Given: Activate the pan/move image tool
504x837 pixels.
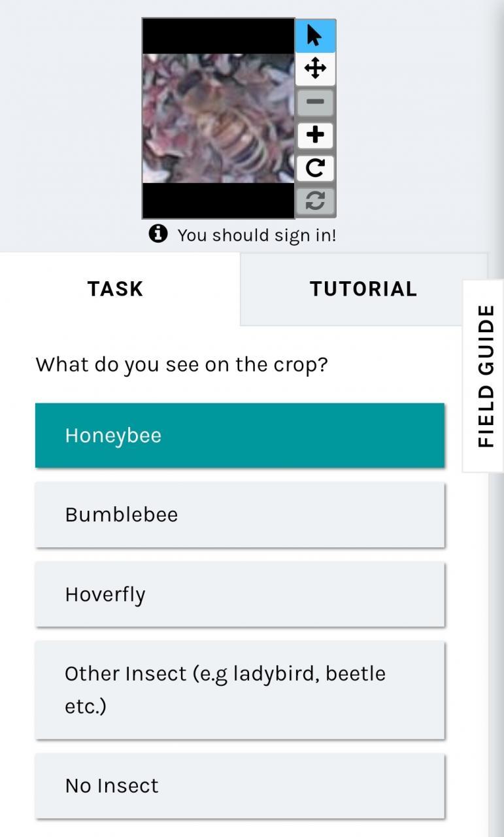Looking at the screenshot, I should (315, 69).
